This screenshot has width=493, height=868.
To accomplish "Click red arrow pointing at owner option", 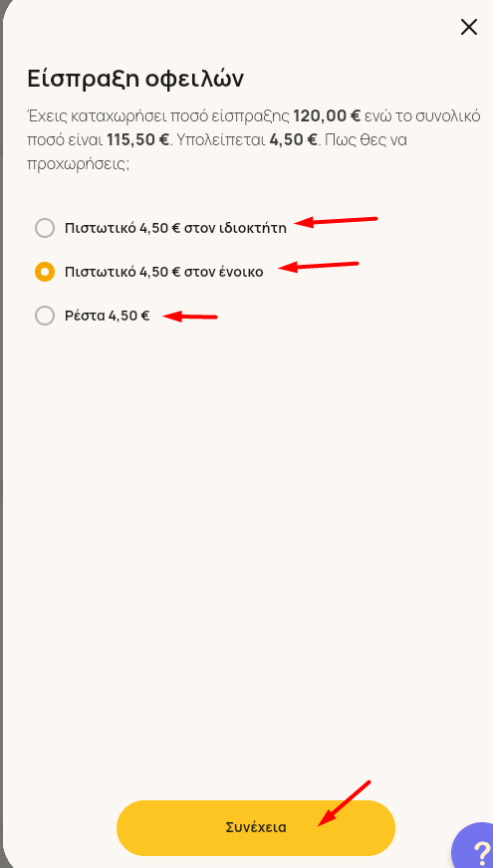I will (336, 221).
